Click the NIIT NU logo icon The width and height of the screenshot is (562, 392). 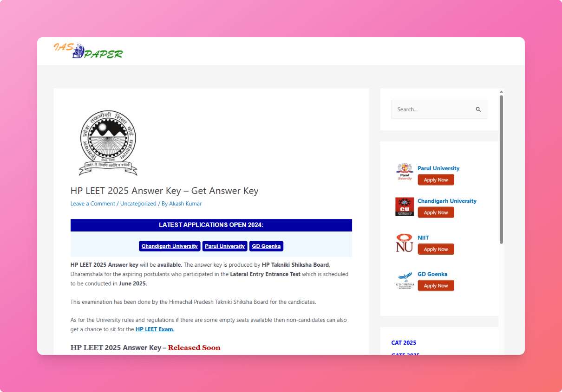click(405, 243)
